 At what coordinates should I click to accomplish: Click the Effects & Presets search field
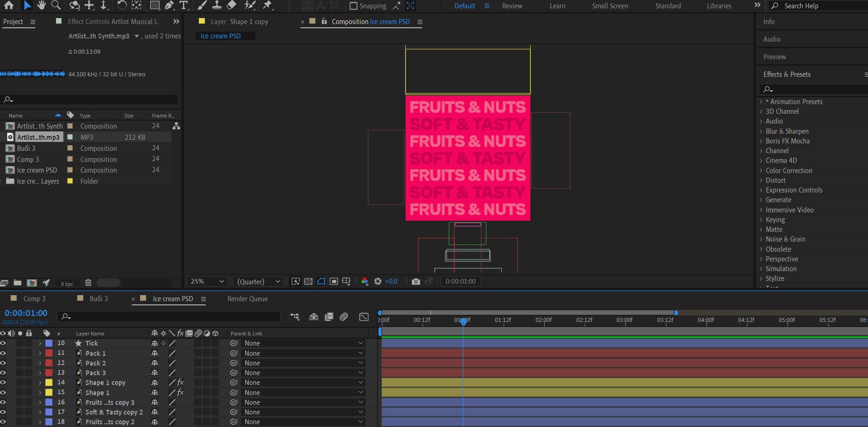(x=813, y=89)
